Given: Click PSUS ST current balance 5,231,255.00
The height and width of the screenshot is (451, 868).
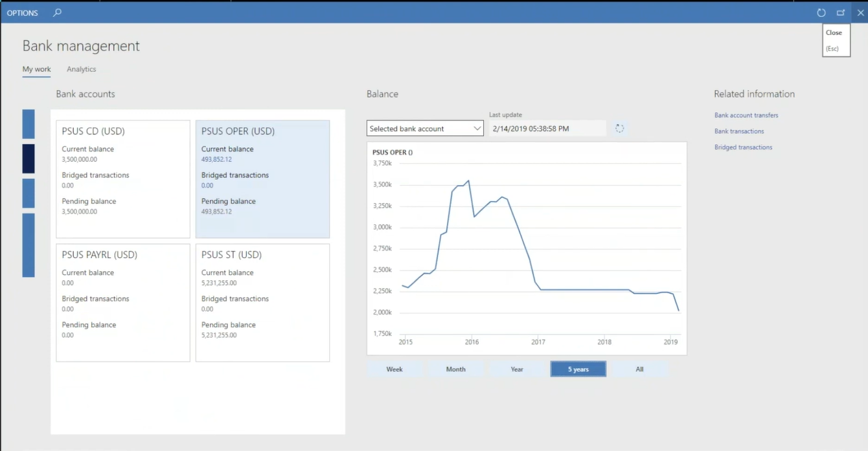Looking at the screenshot, I should coord(219,283).
